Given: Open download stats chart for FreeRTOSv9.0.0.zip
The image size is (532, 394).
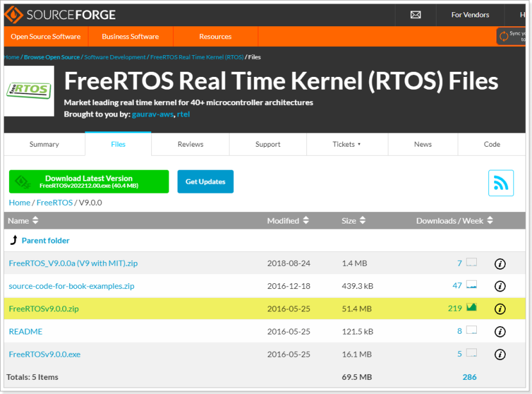Looking at the screenshot, I should coord(471,308).
